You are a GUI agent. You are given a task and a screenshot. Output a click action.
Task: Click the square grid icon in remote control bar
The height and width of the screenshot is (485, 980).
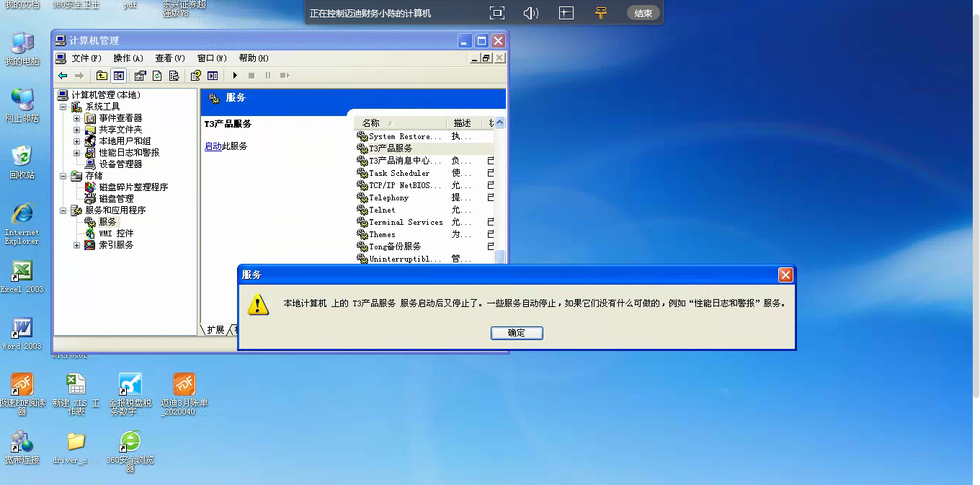point(566,12)
